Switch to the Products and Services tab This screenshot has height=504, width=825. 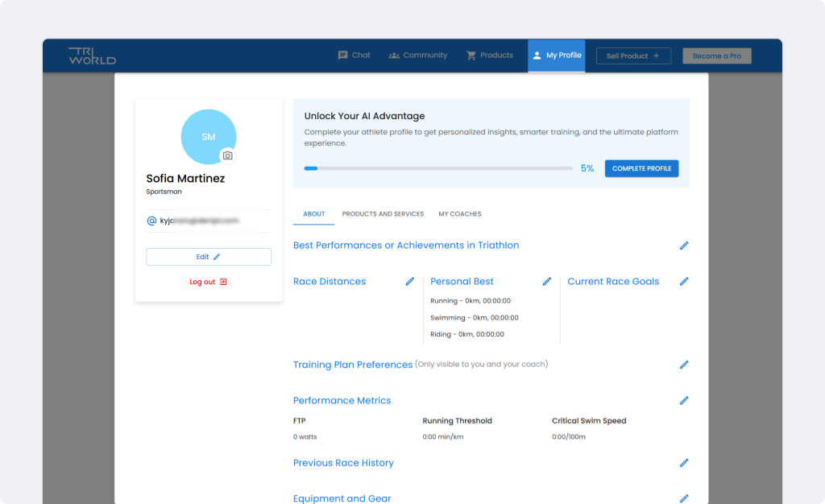(x=383, y=214)
